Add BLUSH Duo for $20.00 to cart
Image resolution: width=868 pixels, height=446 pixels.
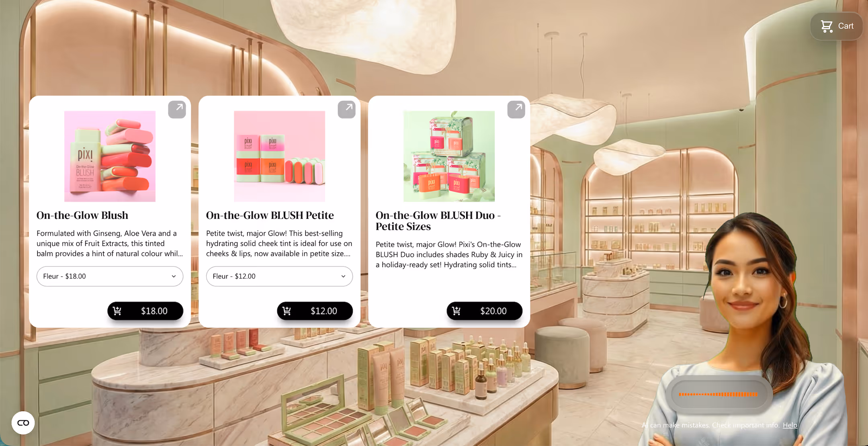point(484,311)
